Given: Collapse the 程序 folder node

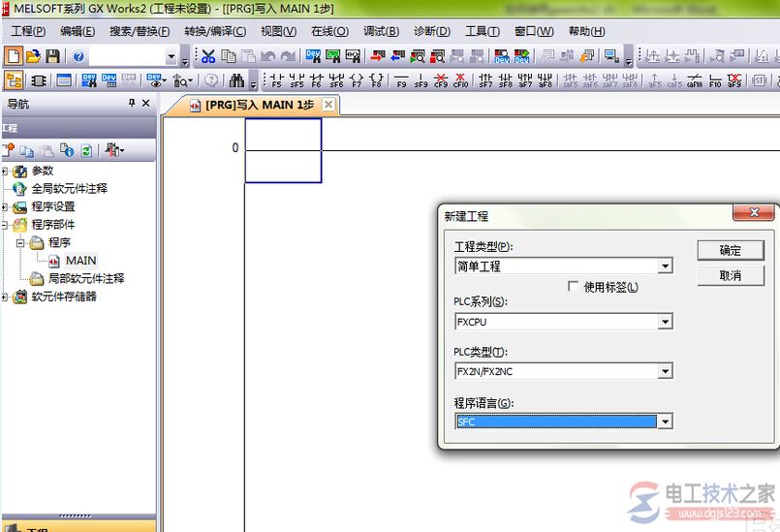Looking at the screenshot, I should pyautogui.click(x=20, y=243).
